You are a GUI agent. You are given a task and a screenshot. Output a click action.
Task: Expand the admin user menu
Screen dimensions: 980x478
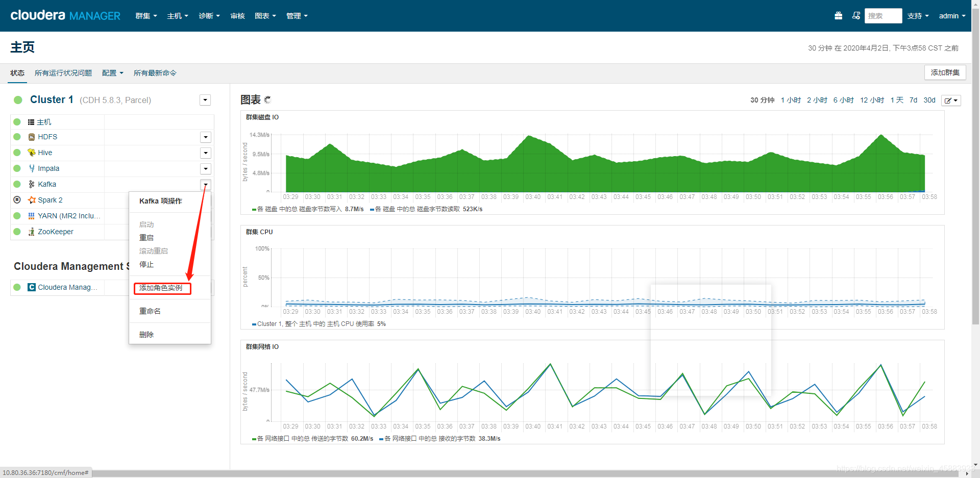tap(952, 16)
